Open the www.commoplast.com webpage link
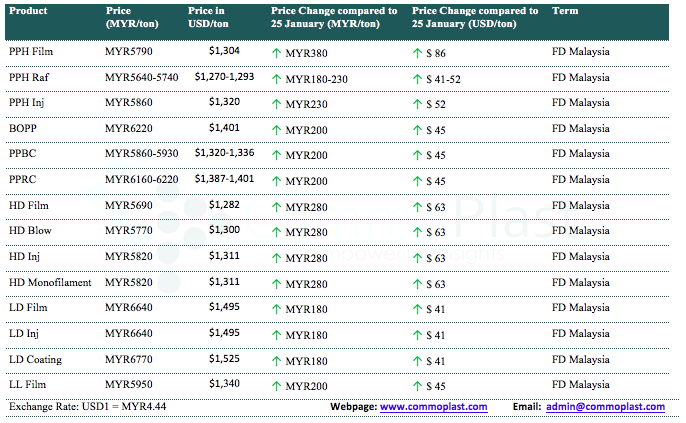The height and width of the screenshot is (423, 686). coord(433,407)
